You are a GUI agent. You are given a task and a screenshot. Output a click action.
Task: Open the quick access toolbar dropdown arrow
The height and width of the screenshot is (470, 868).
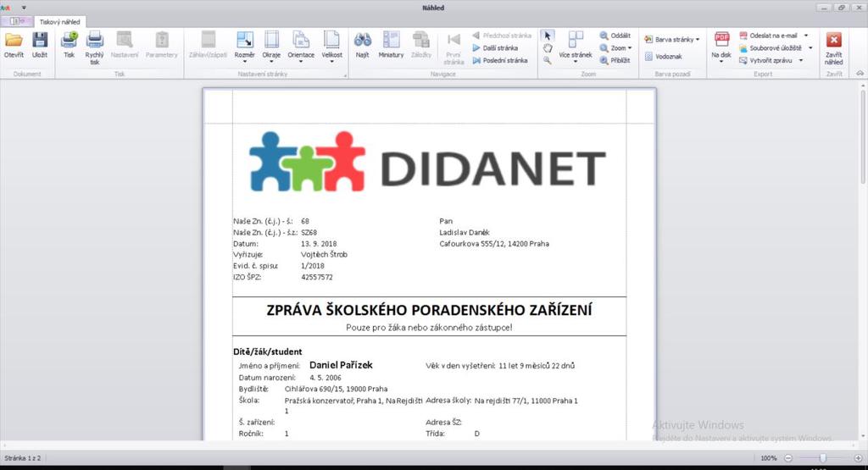(24, 8)
